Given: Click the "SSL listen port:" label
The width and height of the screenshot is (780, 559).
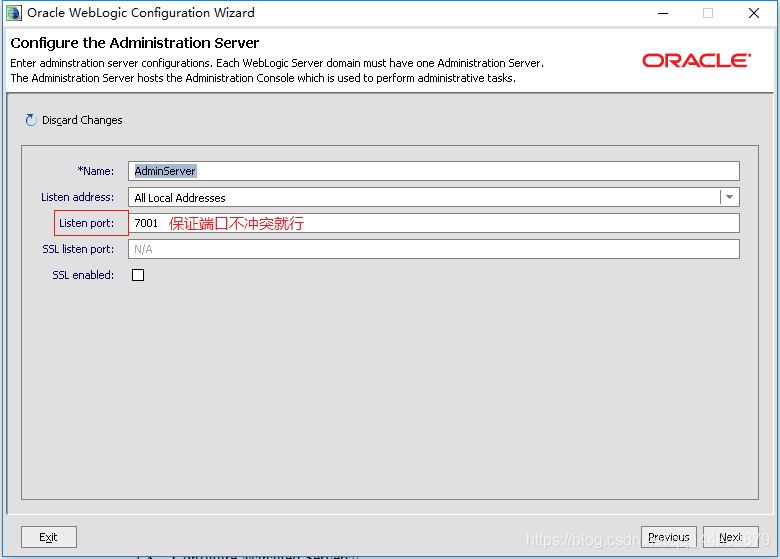Looking at the screenshot, I should click(78, 249).
